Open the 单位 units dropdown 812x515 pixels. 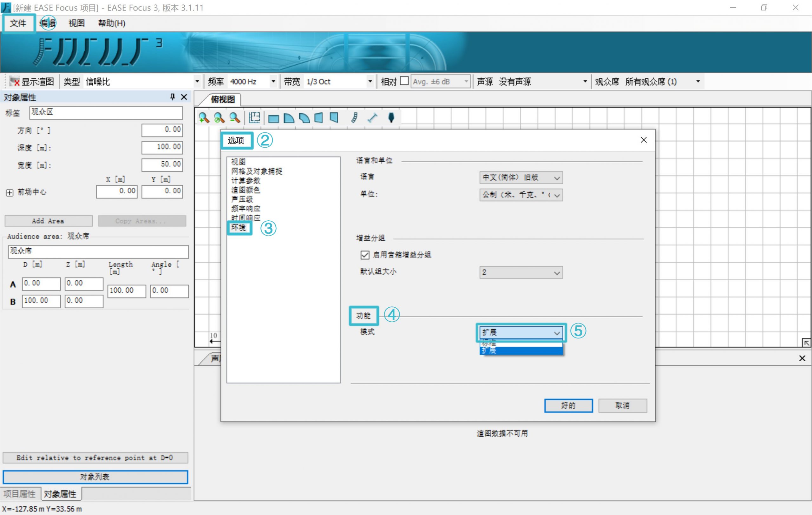[557, 195]
